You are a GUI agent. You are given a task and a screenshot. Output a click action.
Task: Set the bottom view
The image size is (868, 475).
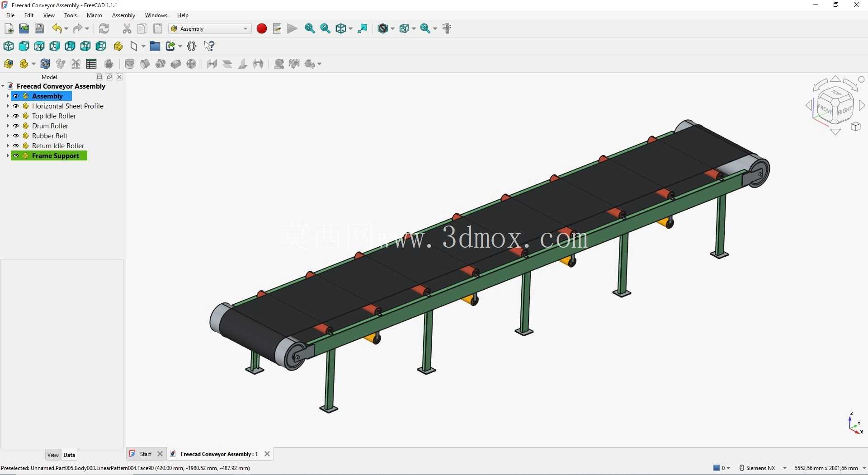point(85,46)
